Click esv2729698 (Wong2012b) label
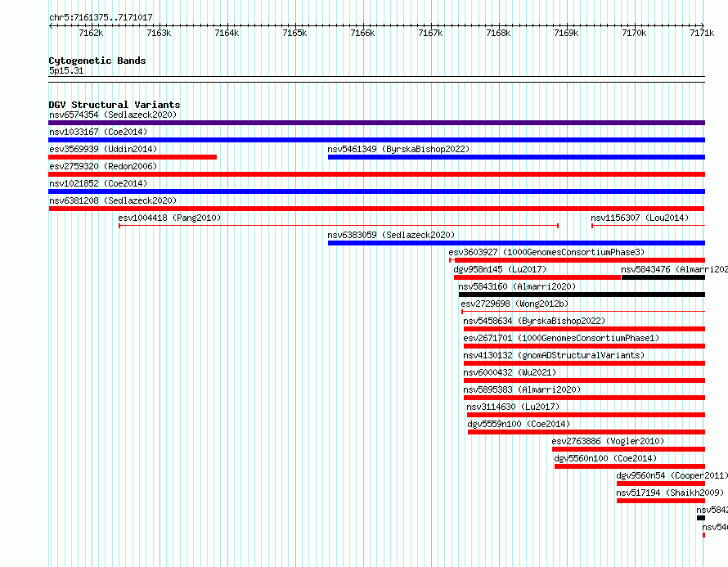728x567 pixels. 515,304
